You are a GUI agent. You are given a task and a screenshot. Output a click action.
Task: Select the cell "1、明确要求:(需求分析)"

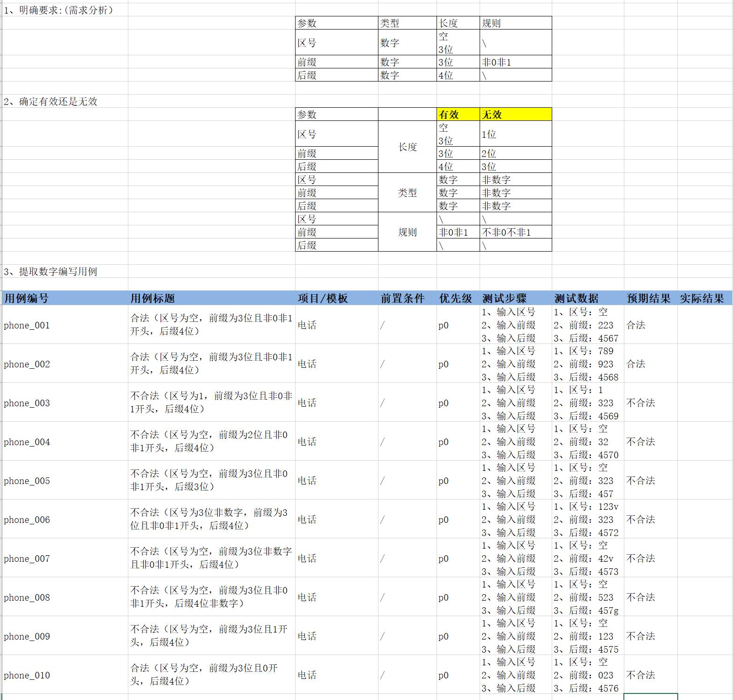pos(65,10)
